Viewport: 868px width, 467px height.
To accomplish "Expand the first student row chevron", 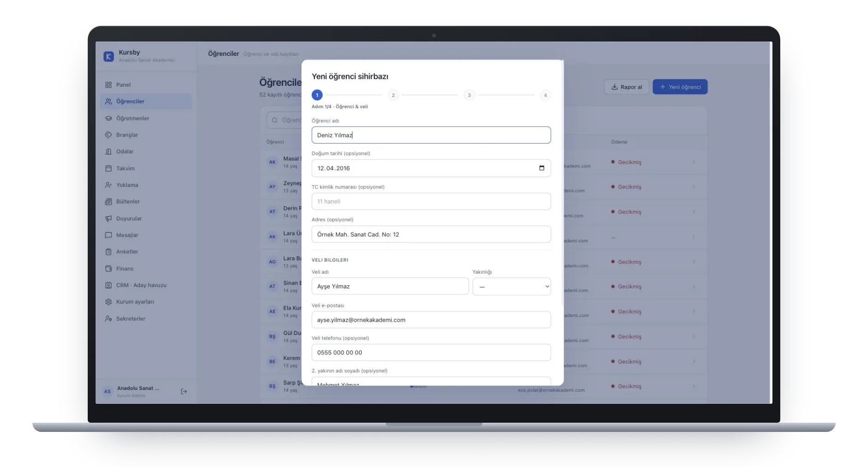I will click(x=693, y=162).
